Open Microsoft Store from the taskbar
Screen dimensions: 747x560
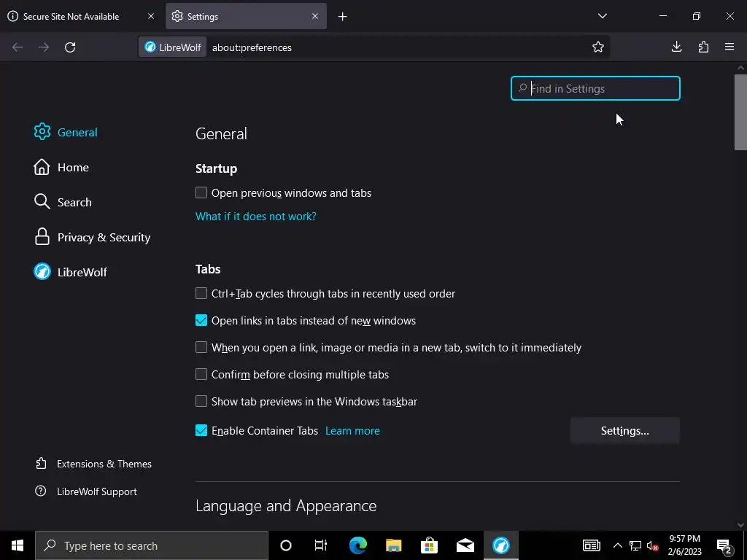point(429,545)
